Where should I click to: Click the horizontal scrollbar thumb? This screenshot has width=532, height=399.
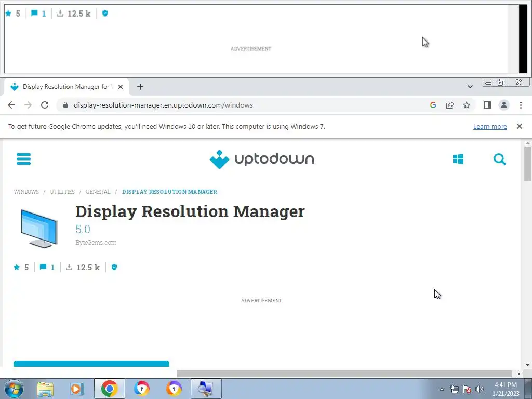tap(344, 374)
